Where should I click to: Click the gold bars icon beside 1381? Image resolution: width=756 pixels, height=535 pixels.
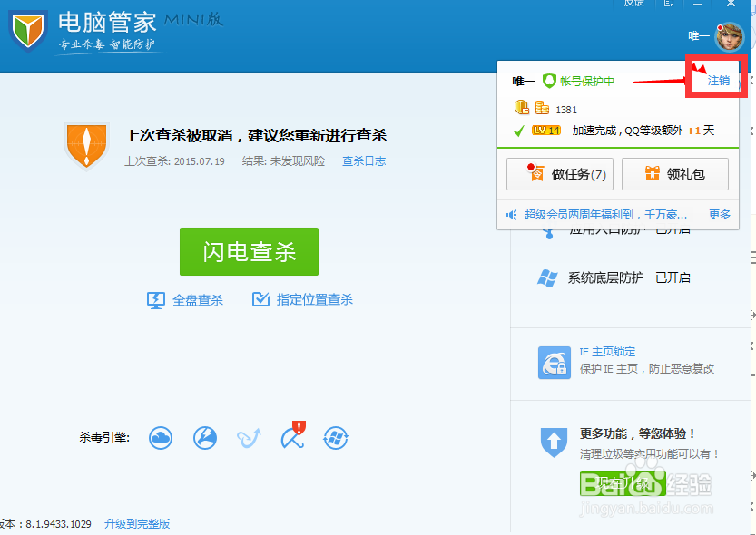coord(542,107)
